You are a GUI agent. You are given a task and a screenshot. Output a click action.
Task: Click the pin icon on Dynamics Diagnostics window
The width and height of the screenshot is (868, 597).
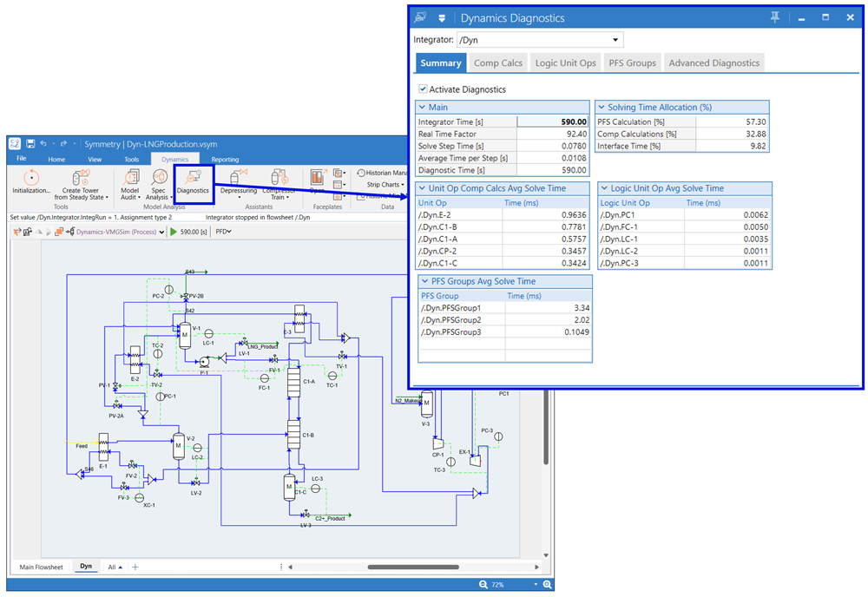(x=774, y=16)
